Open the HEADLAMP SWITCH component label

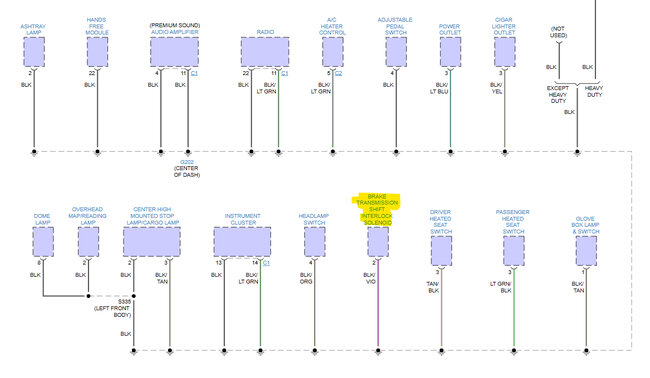pyautogui.click(x=314, y=219)
